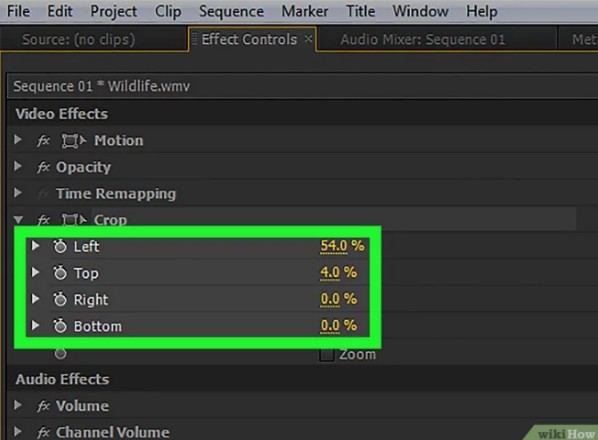Viewport: 598px width, 440px height.
Task: Expand the Time Remapping effect
Action: click(18, 193)
